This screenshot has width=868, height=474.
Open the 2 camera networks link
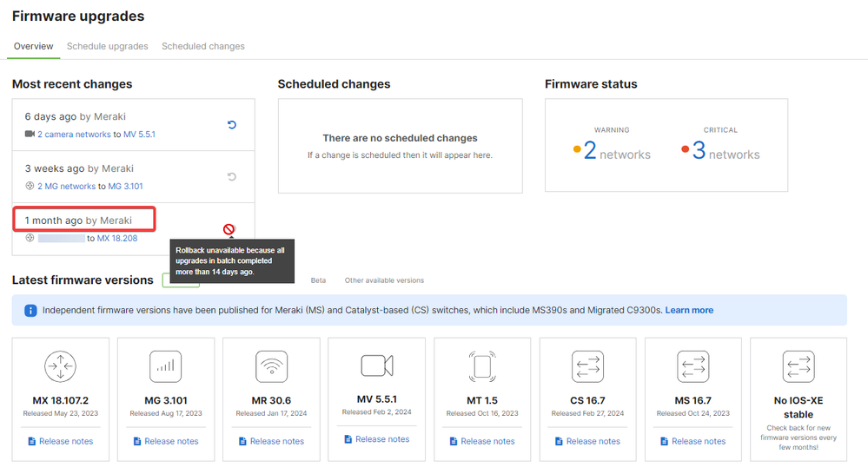pos(74,135)
